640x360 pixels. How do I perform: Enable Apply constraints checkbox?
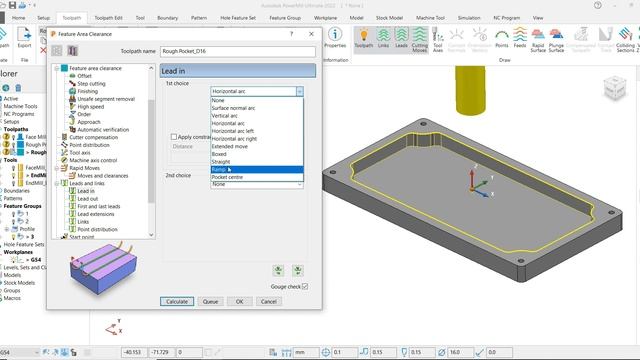174,137
